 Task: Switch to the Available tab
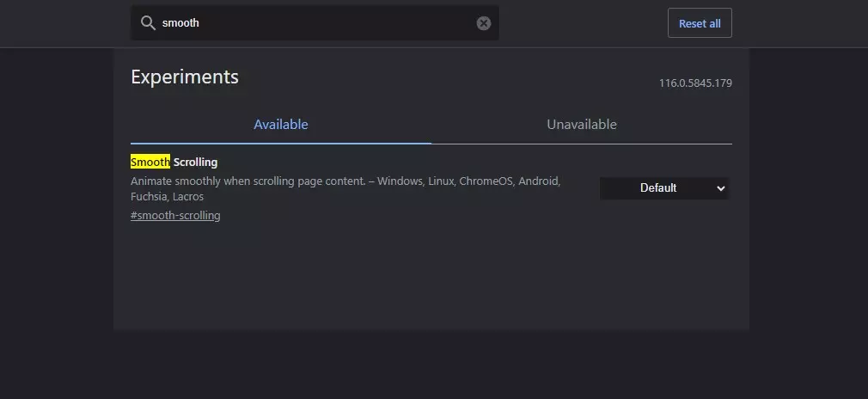point(281,125)
